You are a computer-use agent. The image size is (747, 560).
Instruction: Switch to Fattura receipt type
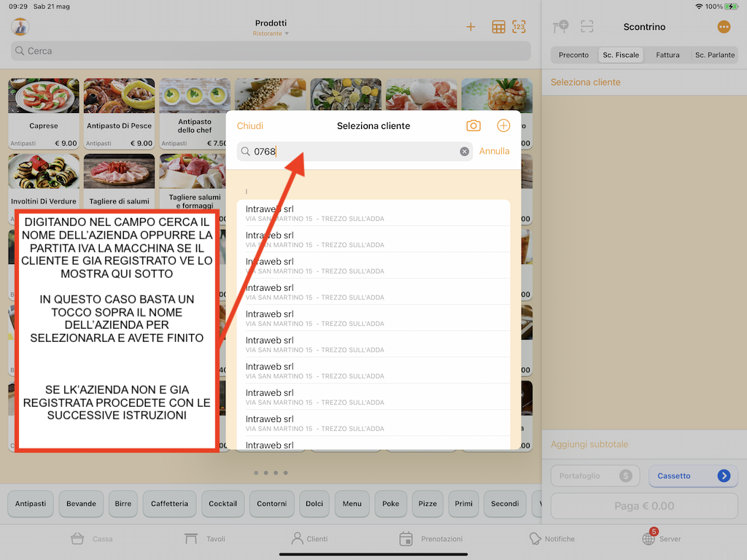point(667,55)
